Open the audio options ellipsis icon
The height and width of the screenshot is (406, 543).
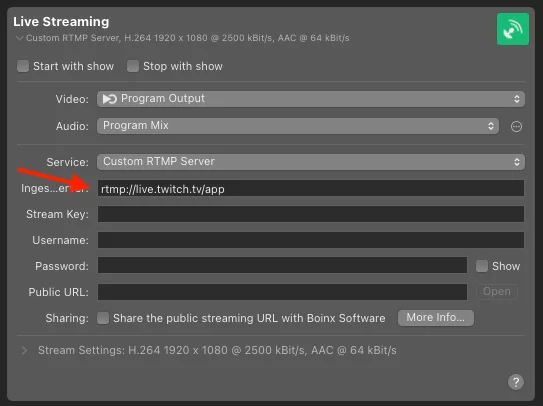coord(516,126)
